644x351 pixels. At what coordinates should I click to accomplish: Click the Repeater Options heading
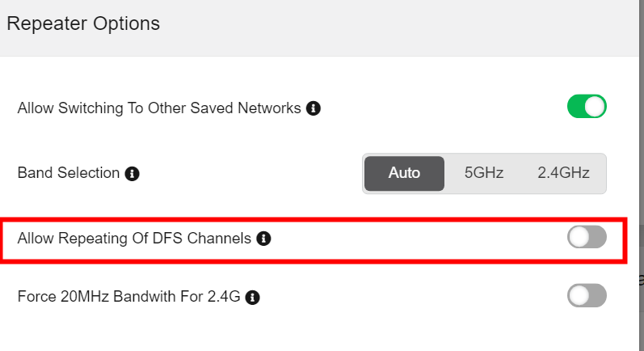pos(83,23)
